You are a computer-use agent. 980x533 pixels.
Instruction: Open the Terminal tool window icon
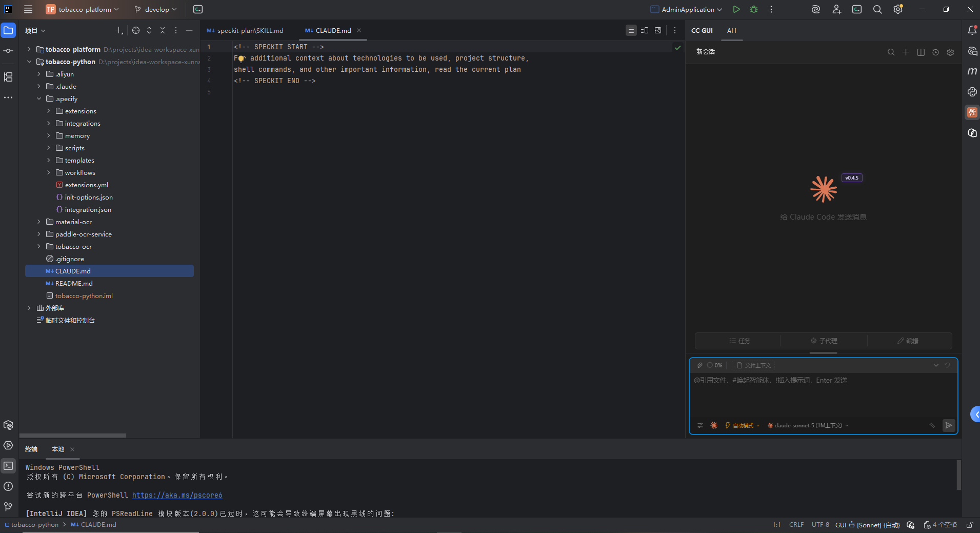pyautogui.click(x=8, y=466)
